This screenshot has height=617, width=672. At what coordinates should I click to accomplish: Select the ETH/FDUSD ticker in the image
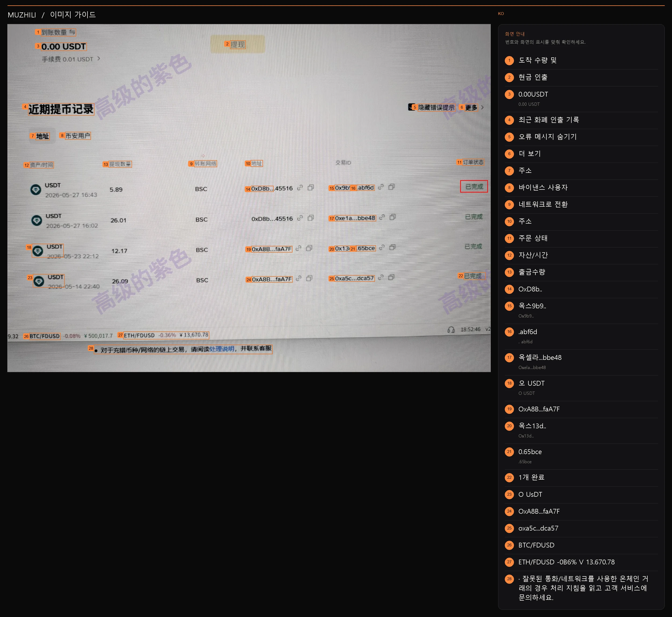[x=166, y=335]
